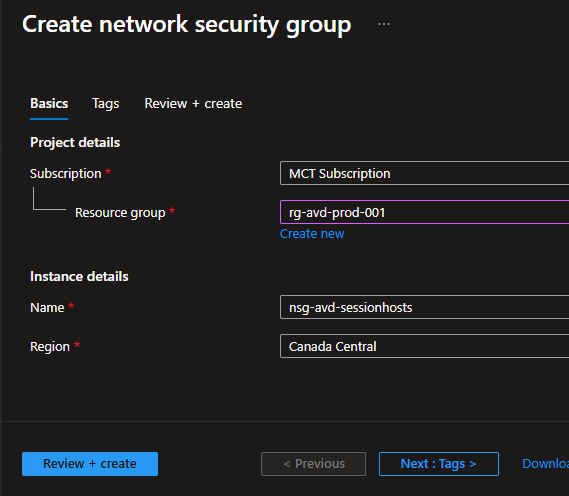
Task: Open the Review + create tab at top
Action: coord(193,104)
